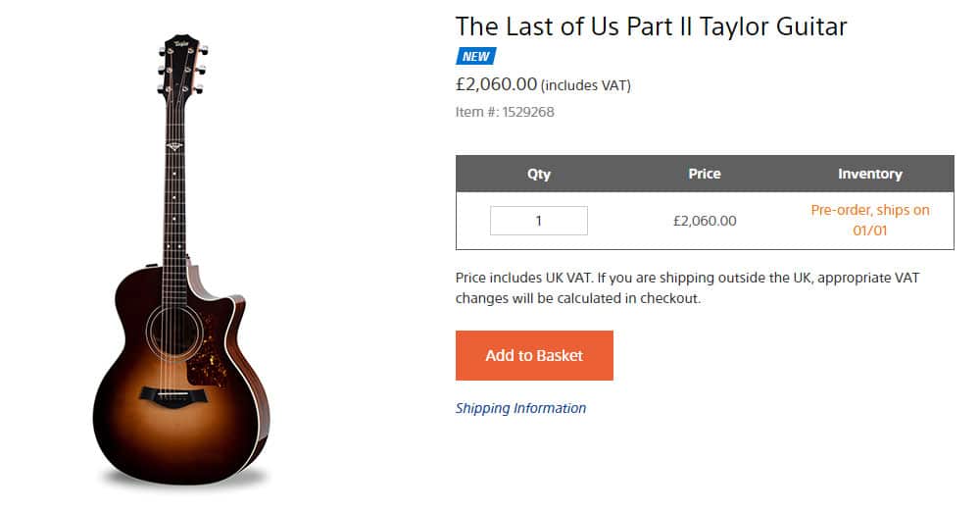This screenshot has height=512, width=980.
Task: Click the Item # 1529268 text
Action: [x=505, y=112]
